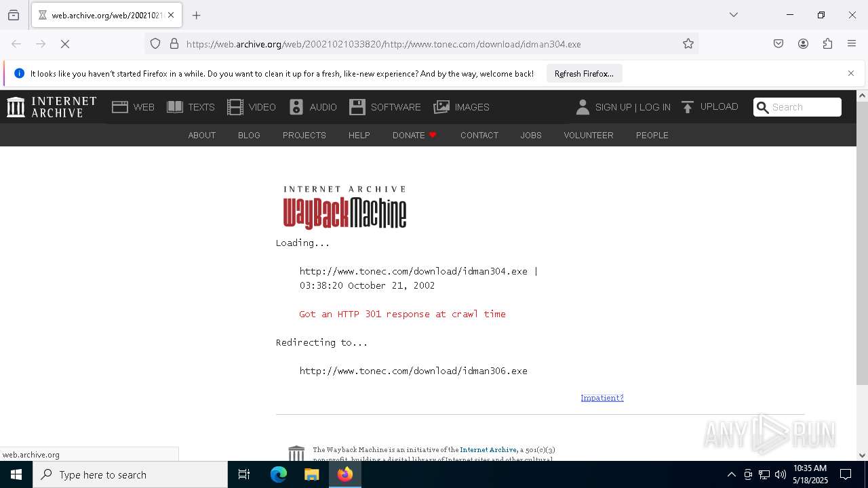Click the taskbar search box
The image size is (868, 488).
(x=130, y=474)
